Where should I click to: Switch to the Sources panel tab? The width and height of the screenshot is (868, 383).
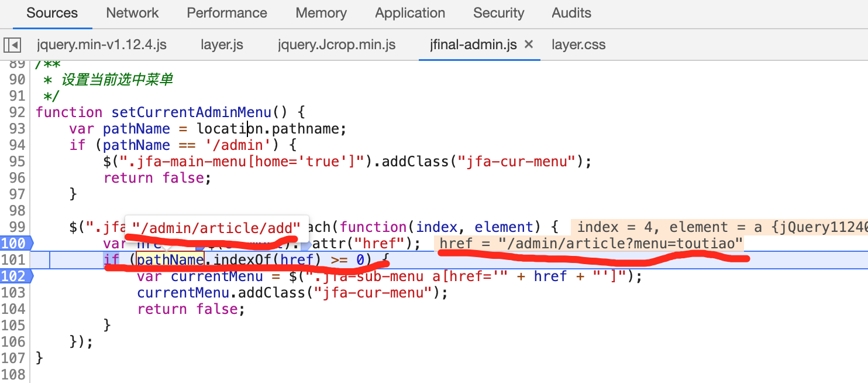click(52, 13)
